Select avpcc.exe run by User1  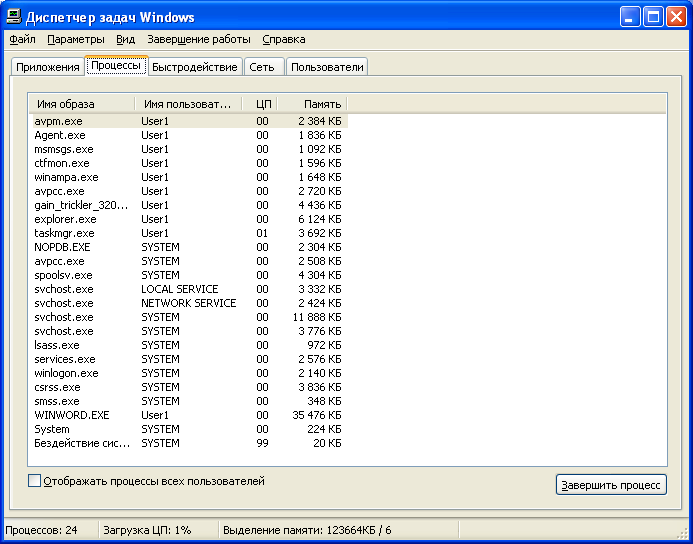pos(190,191)
